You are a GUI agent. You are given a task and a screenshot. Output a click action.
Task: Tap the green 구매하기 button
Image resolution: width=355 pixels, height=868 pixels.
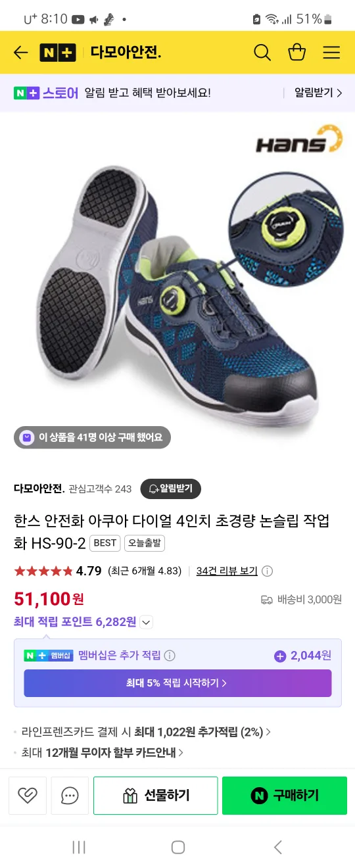coord(284,796)
